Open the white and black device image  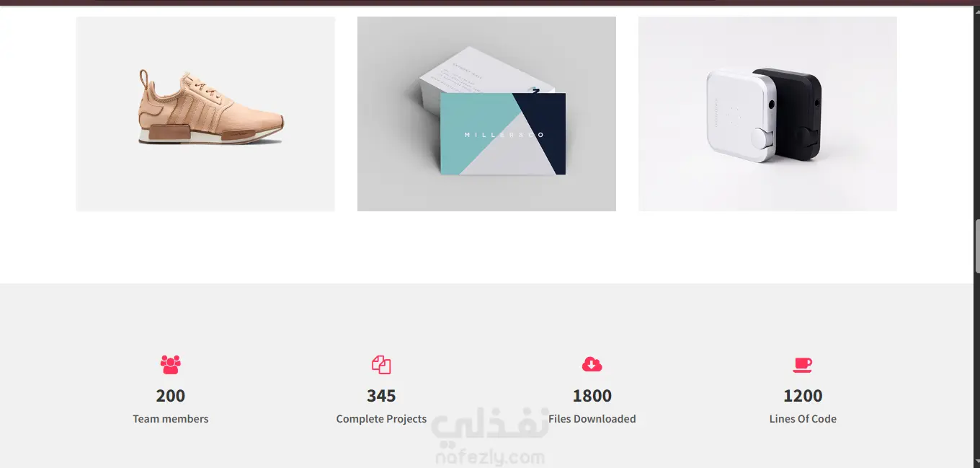point(767,114)
